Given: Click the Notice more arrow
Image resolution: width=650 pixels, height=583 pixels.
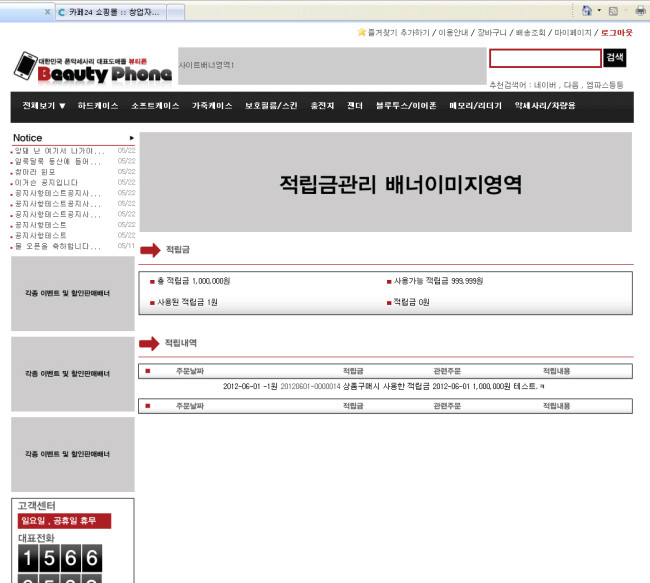Looking at the screenshot, I should (x=131, y=138).
